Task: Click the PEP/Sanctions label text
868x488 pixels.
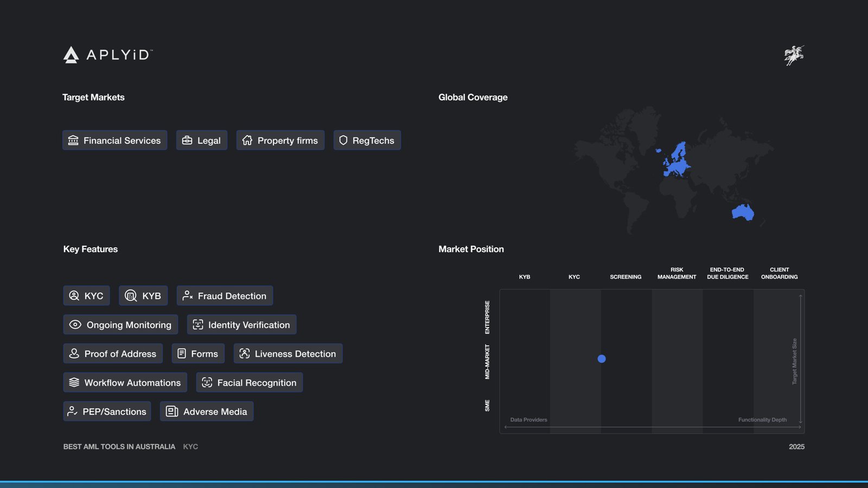Action: (114, 412)
